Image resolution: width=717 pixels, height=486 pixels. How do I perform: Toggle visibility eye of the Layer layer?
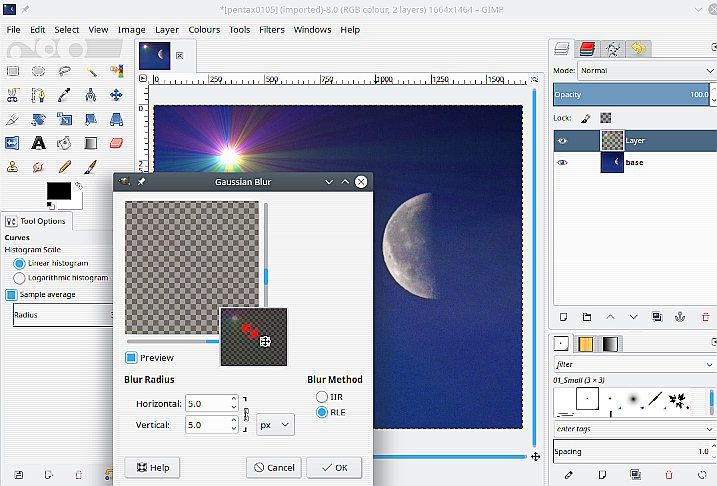tap(562, 141)
